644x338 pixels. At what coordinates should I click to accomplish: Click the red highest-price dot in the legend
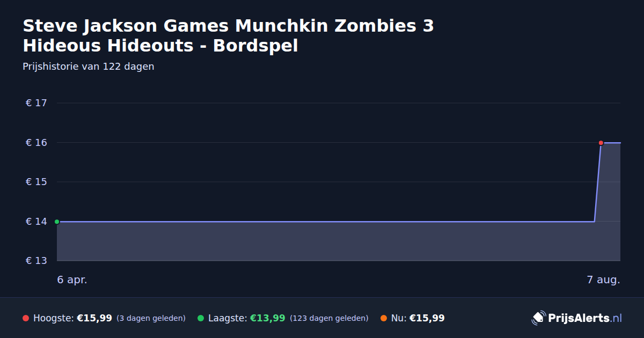click(x=26, y=318)
